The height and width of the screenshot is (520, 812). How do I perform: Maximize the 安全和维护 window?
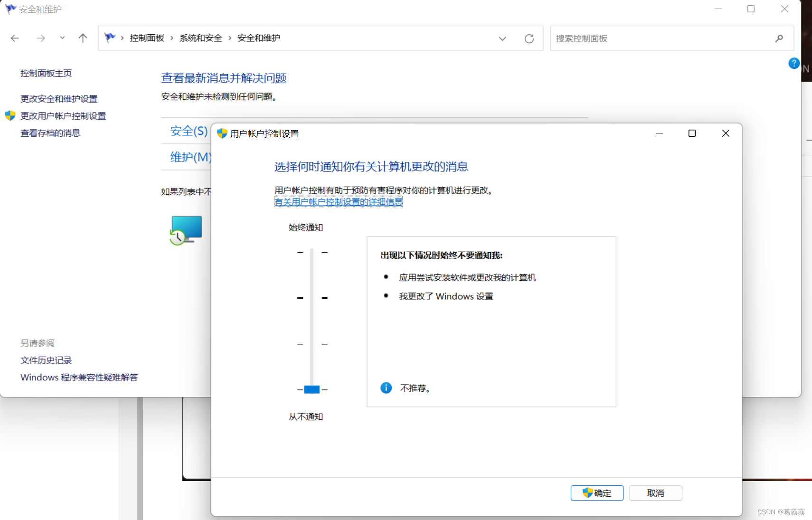(751, 9)
